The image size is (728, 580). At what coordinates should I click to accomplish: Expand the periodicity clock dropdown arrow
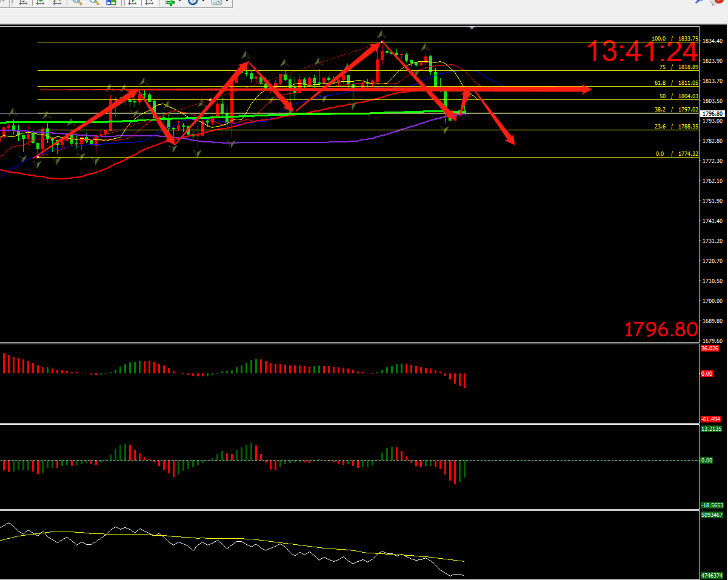click(x=204, y=2)
